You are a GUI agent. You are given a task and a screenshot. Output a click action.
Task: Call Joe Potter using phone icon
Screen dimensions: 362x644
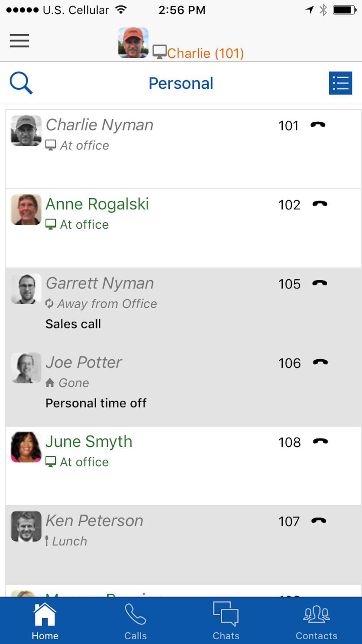(x=320, y=362)
